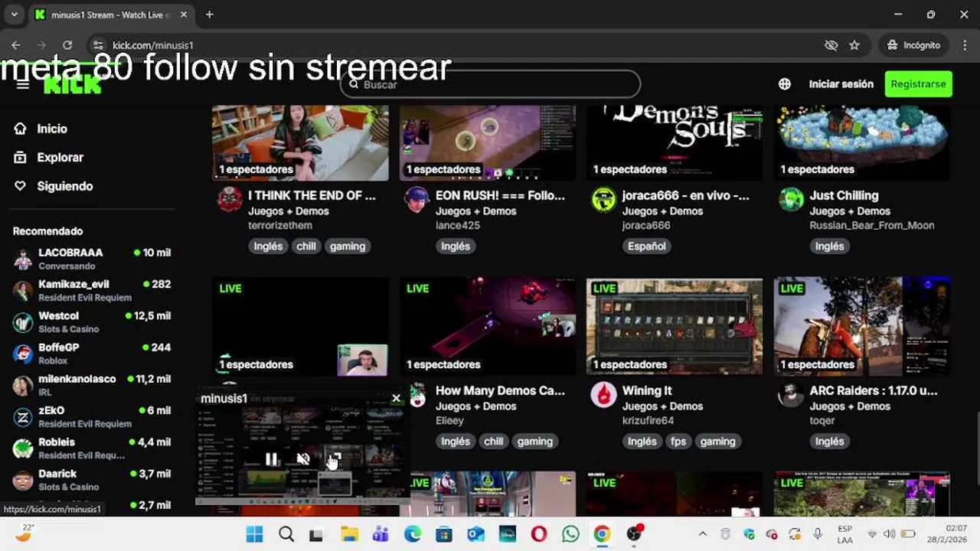This screenshot has width=980, height=551.
Task: Click lance425 channel avatar
Action: (416, 200)
